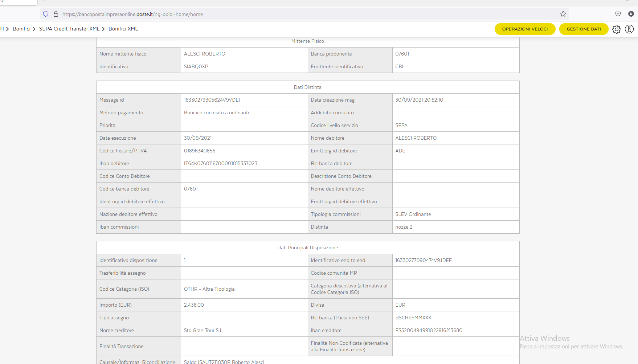
Task: Click 'Nome mittente fisico' label
Action: click(x=123, y=54)
